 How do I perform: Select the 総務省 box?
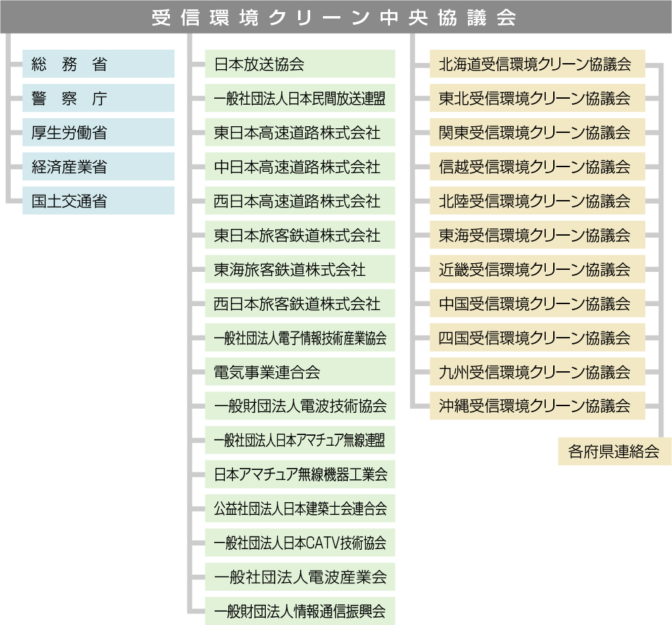98,64
